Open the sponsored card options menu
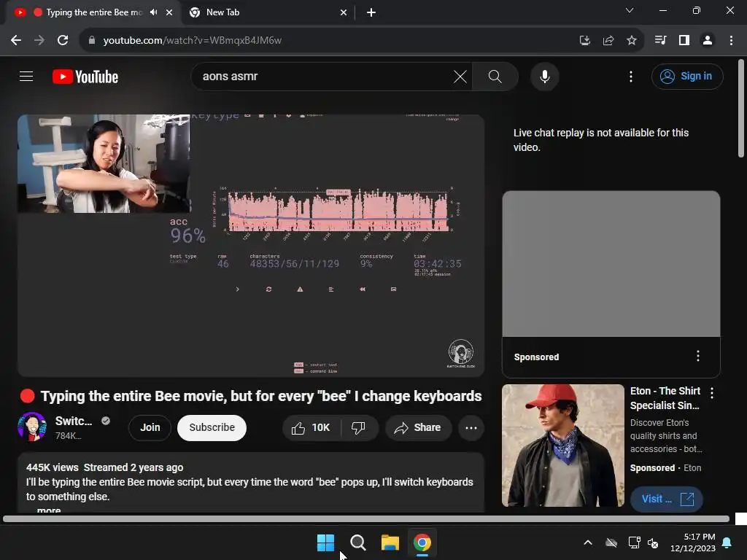 697,356
